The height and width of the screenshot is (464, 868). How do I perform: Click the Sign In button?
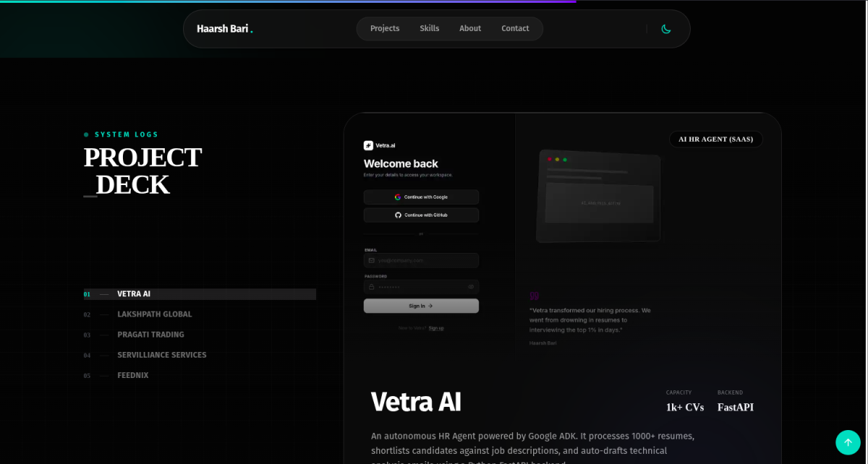[x=421, y=306]
